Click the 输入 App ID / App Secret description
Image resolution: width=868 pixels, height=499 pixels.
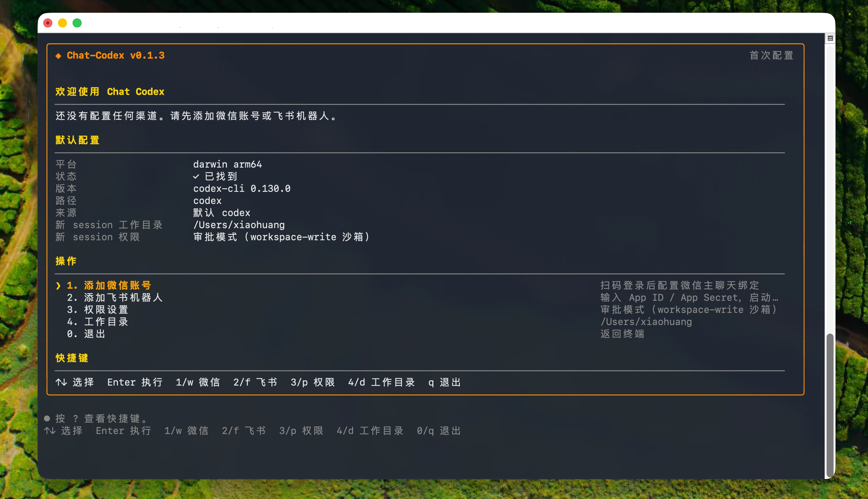(x=689, y=298)
